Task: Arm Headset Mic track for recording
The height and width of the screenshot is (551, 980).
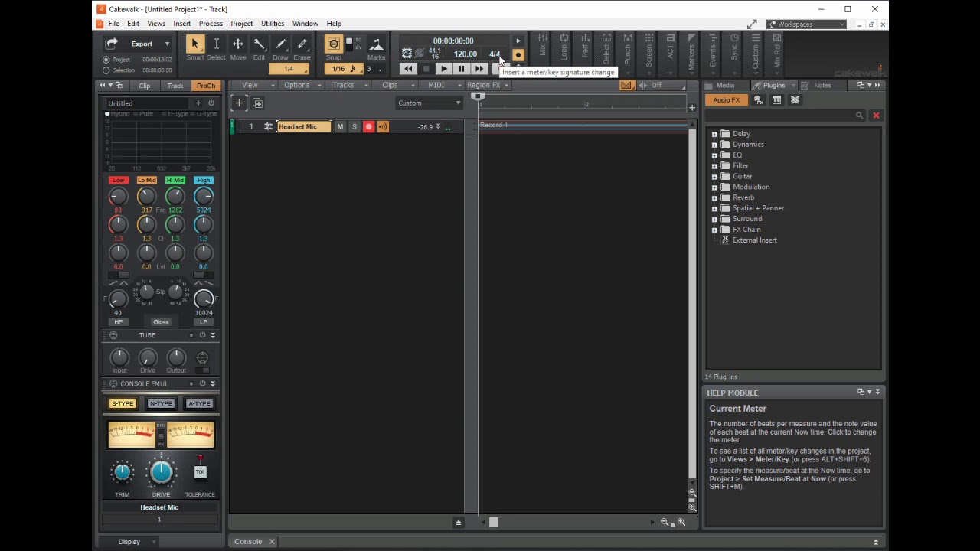Action: click(x=368, y=126)
